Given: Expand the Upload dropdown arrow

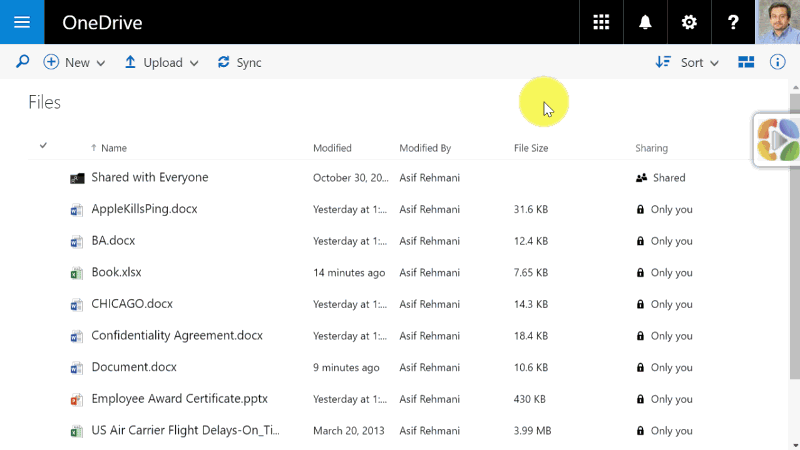Looking at the screenshot, I should click(194, 63).
